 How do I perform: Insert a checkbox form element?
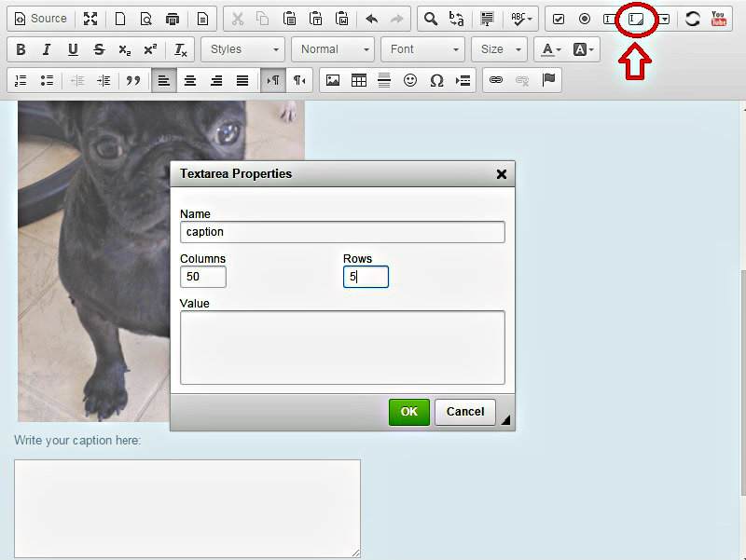[x=559, y=19]
